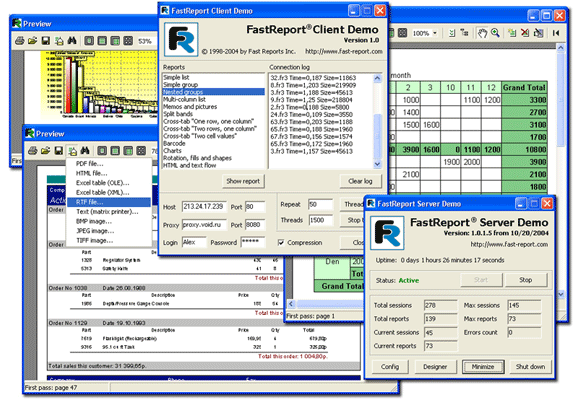The height and width of the screenshot is (400, 578).
Task: Click connection log scrollbar up arrow
Action: point(377,78)
